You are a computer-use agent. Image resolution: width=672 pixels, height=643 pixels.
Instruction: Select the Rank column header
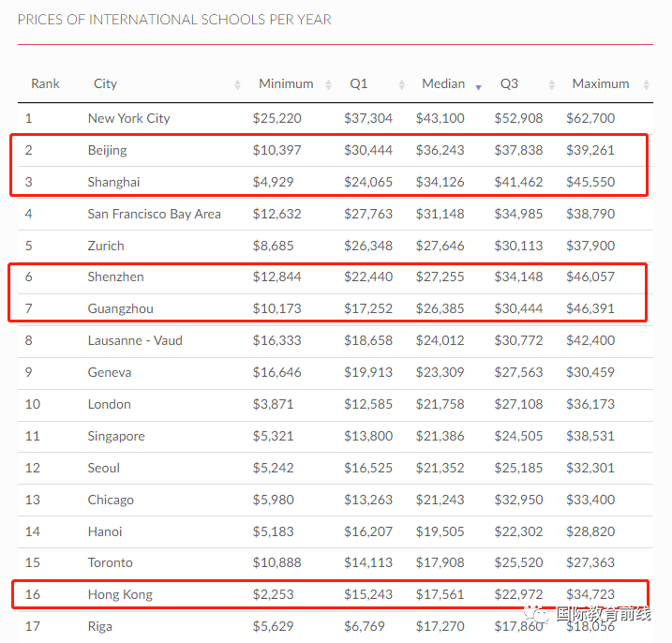point(45,83)
